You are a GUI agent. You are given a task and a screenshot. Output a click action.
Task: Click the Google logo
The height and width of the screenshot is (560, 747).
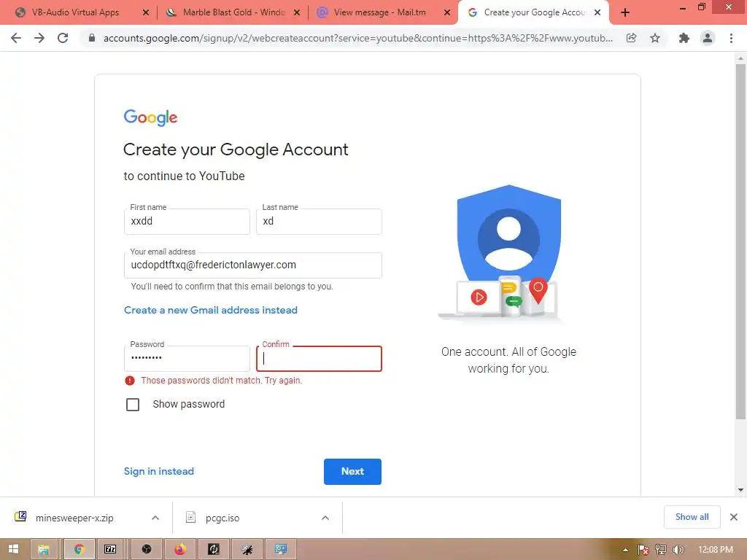pyautogui.click(x=150, y=117)
